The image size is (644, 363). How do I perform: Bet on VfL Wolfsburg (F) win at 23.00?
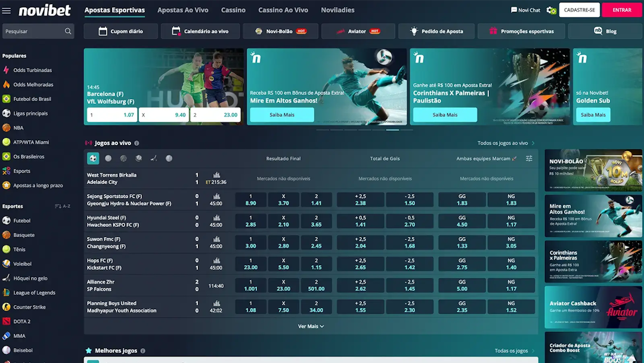pyautogui.click(x=216, y=115)
